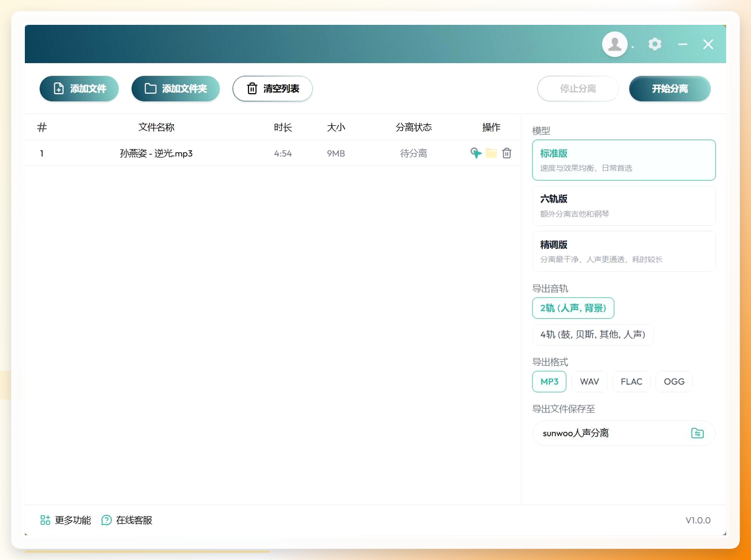This screenshot has width=751, height=560.
Task: Open output folder icon in file row
Action: click(491, 153)
